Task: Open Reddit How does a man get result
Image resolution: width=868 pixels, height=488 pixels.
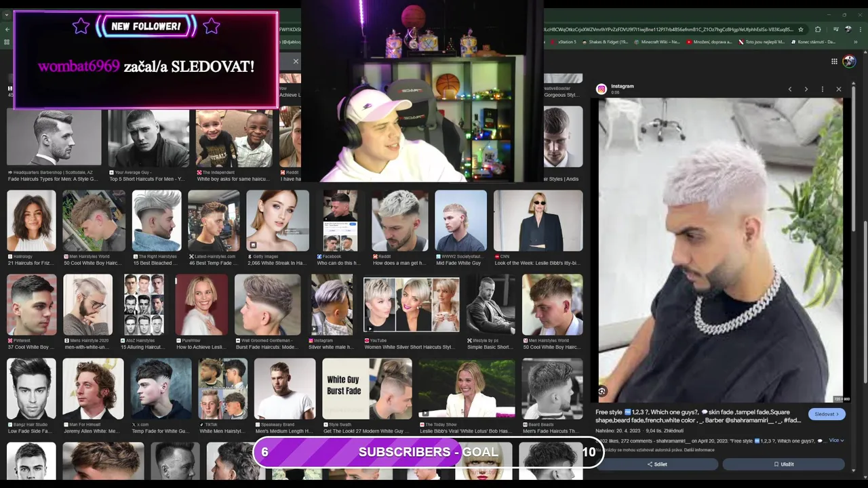Action: tap(400, 220)
